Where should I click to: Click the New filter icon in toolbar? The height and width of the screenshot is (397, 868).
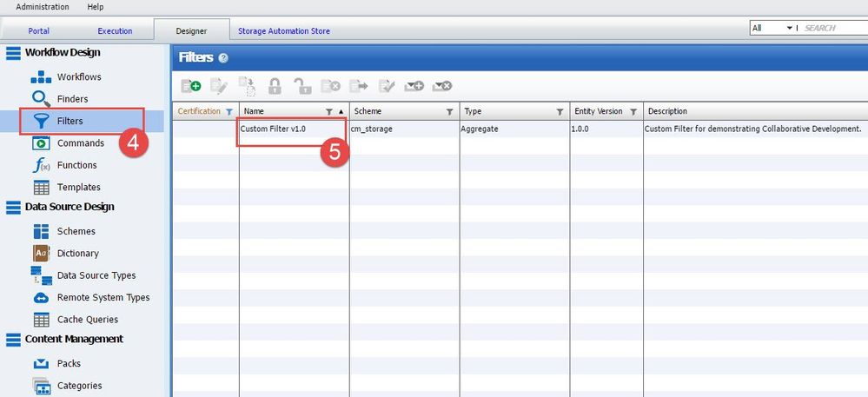[190, 86]
